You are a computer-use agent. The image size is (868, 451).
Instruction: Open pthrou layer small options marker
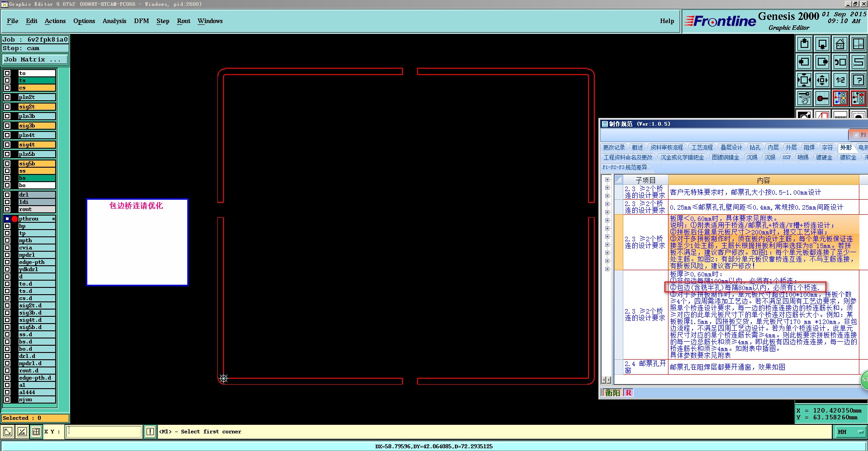point(53,219)
